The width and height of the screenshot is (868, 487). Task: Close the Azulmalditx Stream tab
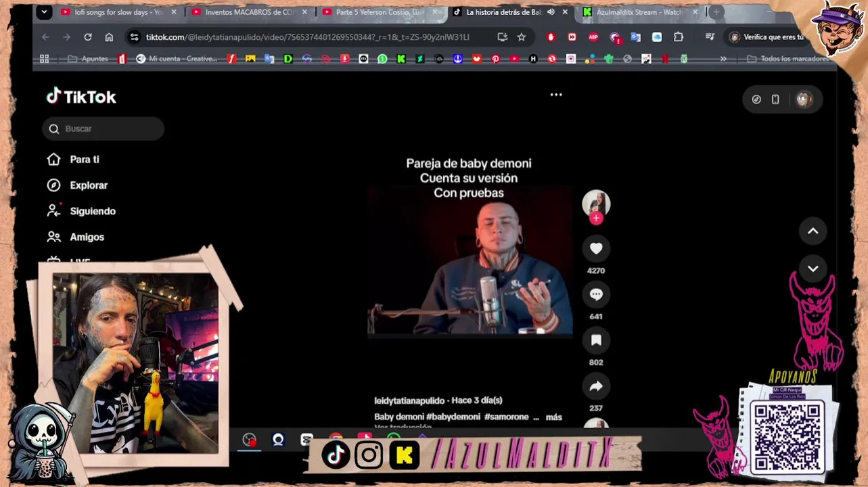[x=695, y=12]
